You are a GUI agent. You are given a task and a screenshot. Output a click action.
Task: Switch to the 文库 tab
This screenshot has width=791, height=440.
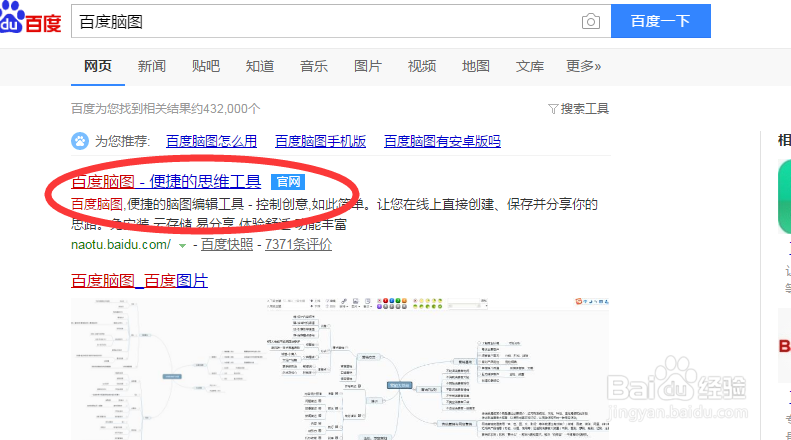point(530,66)
